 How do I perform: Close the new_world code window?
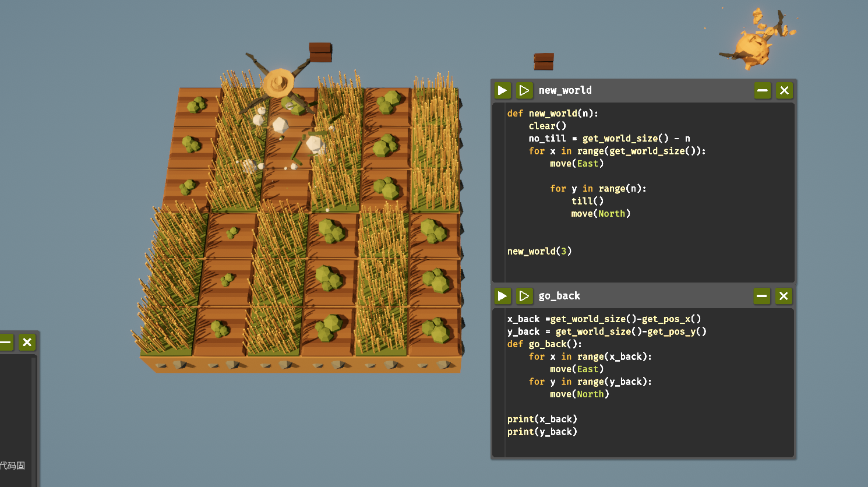784,90
